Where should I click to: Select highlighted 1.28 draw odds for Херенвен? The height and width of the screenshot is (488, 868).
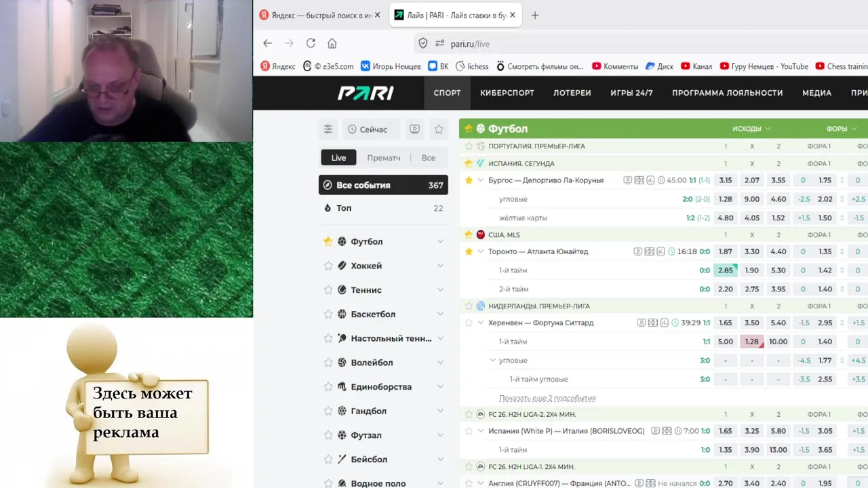752,342
